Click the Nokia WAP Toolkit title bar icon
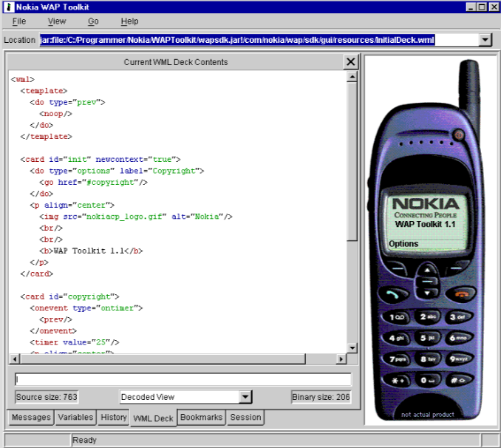 tap(9, 7)
